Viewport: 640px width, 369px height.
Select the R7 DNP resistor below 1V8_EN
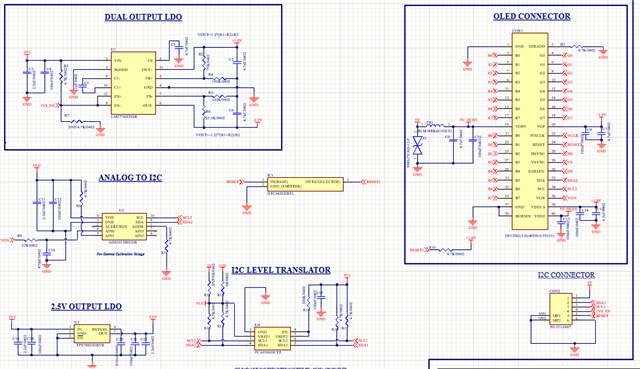click(x=77, y=121)
